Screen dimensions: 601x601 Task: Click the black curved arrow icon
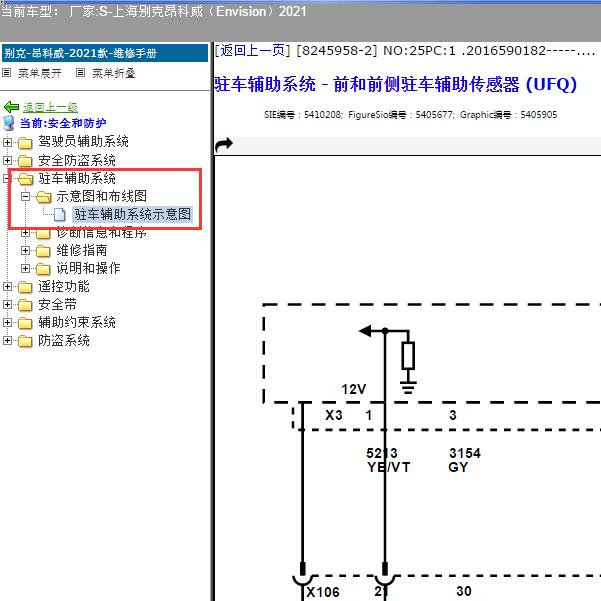(x=224, y=145)
